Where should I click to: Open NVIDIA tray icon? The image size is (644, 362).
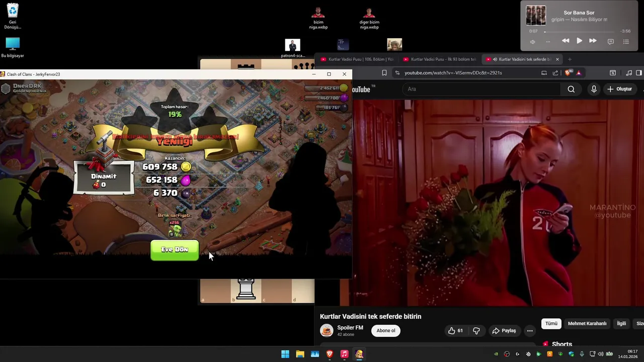click(x=496, y=354)
